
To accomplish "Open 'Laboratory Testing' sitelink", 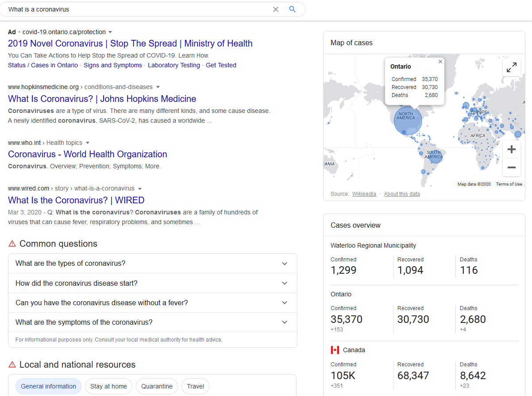I will [x=174, y=65].
